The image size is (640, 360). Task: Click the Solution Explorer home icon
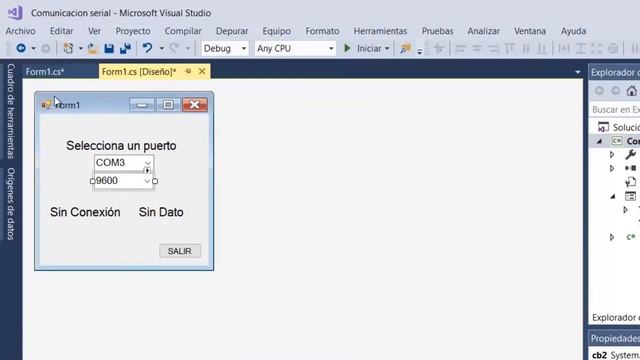coord(632,91)
